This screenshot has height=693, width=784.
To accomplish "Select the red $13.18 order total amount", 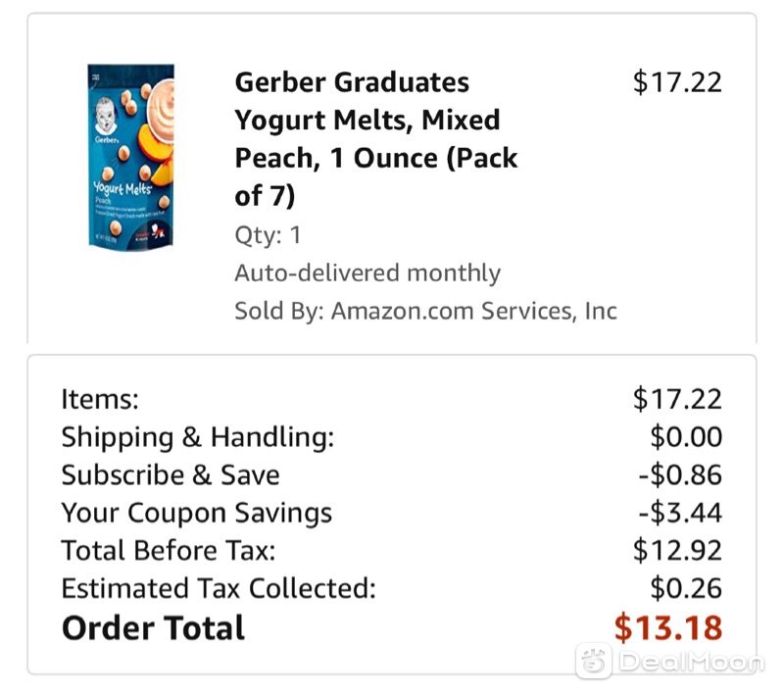I will (x=668, y=628).
